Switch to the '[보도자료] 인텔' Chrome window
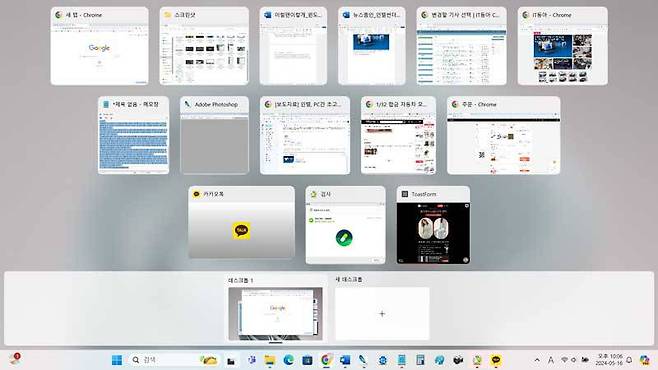This screenshot has height=370, width=658. tap(305, 135)
